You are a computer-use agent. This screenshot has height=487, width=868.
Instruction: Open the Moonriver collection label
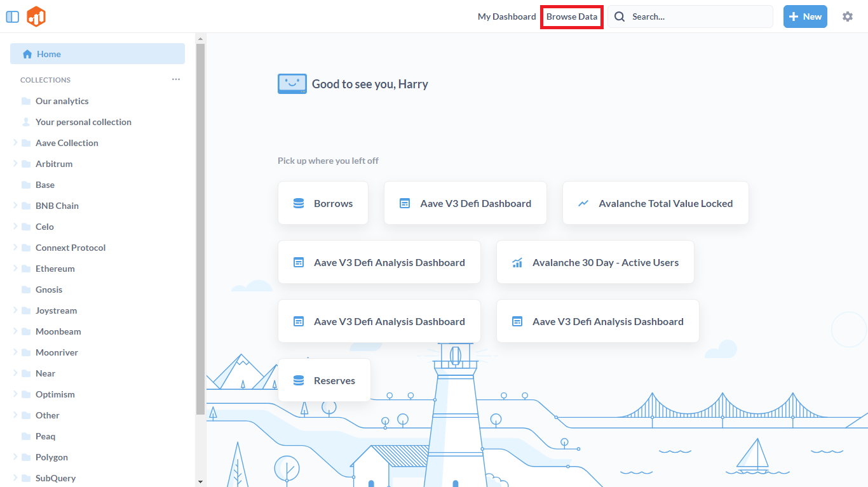tap(57, 352)
